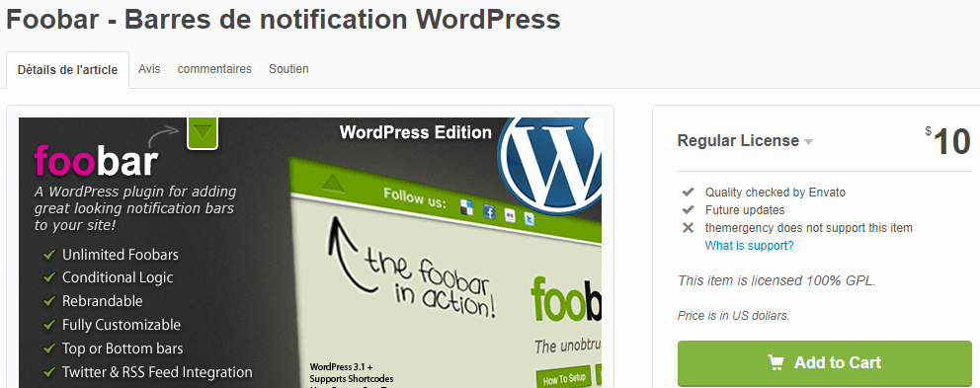This screenshot has height=388, width=980.
Task: Click the text themergency does not support this item
Action: [809, 227]
